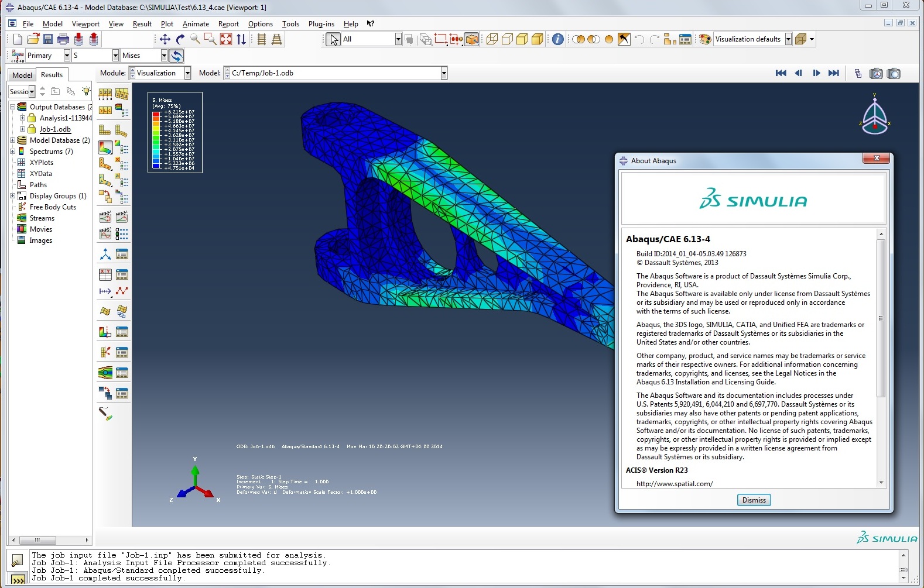The height and width of the screenshot is (588, 924).
Task: Open the Plug-ins menu
Action: [321, 24]
